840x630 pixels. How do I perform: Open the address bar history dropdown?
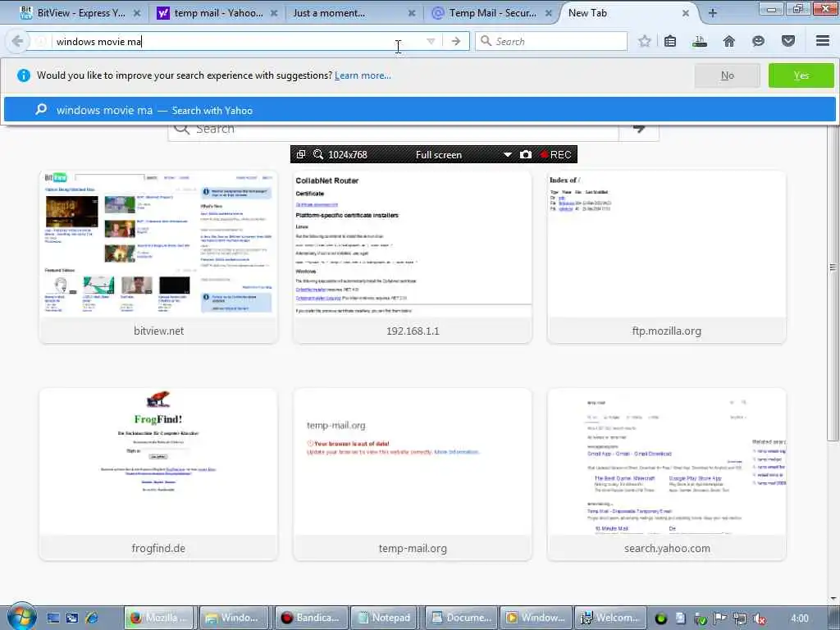431,41
